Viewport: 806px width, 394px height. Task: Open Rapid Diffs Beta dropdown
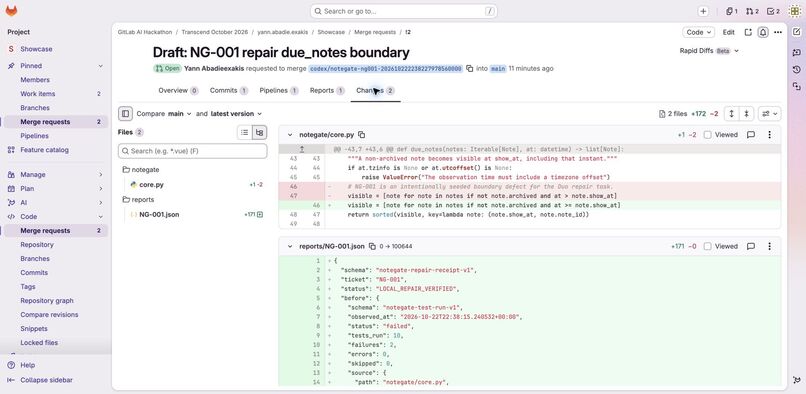709,51
